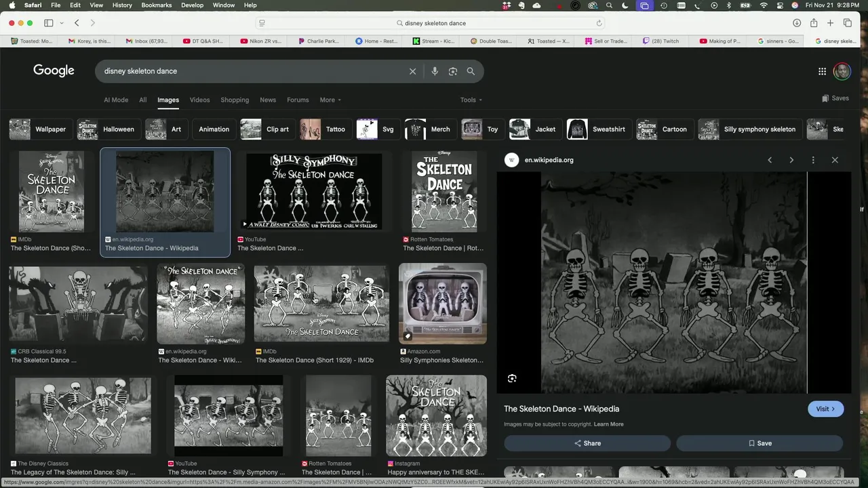This screenshot has width=868, height=488.
Task: Switch to Videos results tab
Action: 199,100
